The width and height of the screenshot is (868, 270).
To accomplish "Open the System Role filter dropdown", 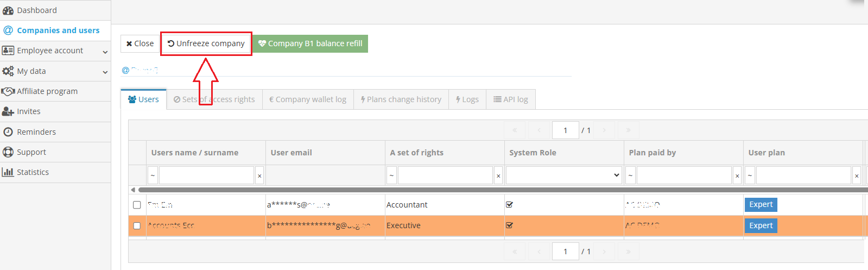I will point(564,175).
